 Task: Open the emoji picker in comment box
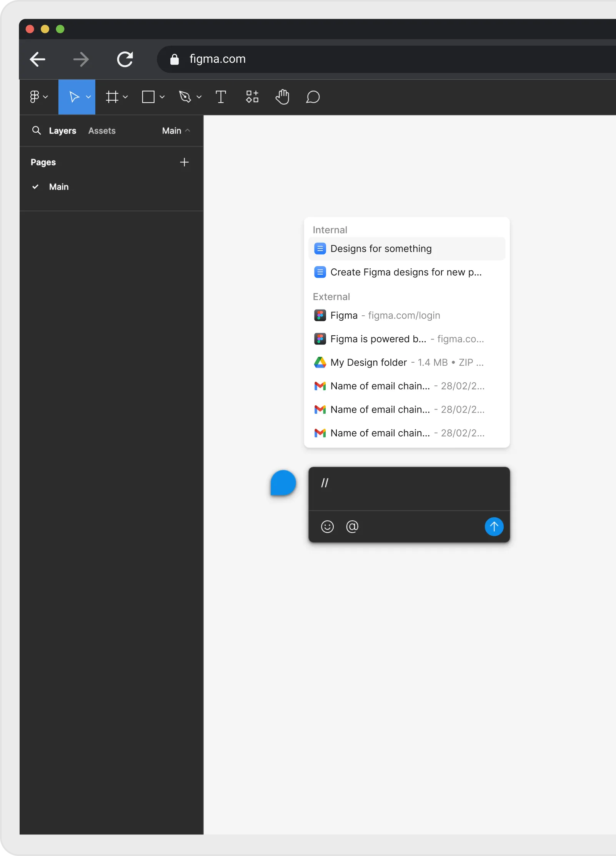coord(327,526)
